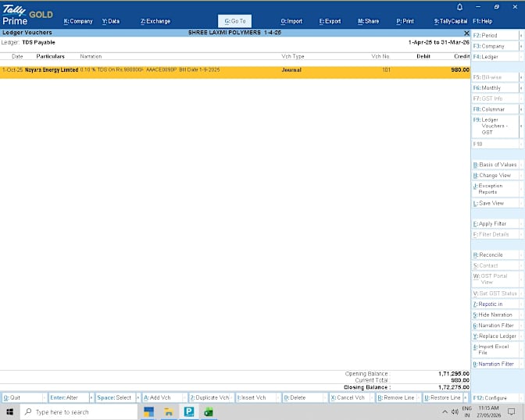Click F4: Ledger button

495,56
